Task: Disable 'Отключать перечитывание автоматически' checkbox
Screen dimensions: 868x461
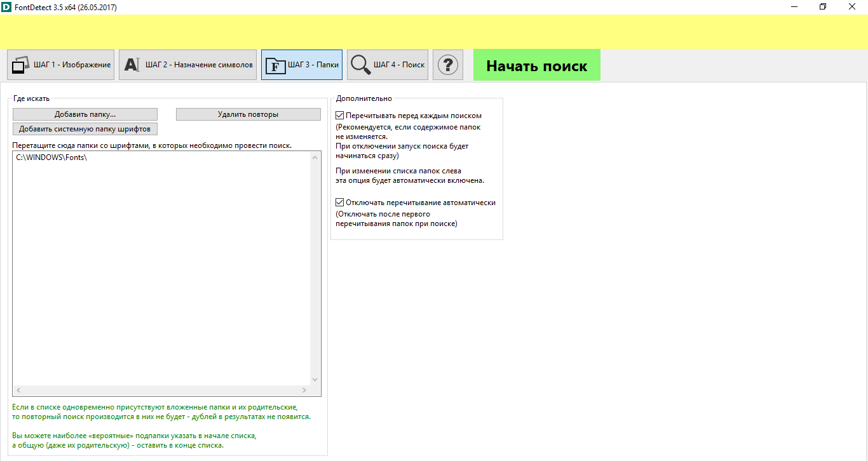Action: click(339, 203)
